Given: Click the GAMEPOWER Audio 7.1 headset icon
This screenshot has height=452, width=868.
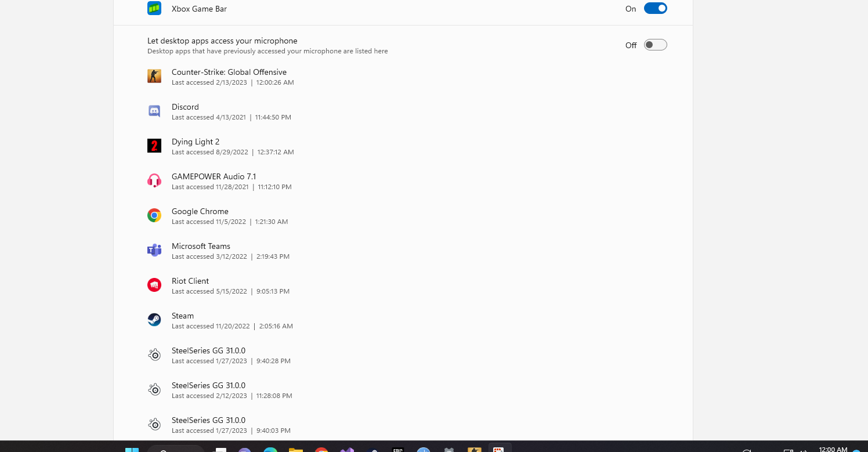Looking at the screenshot, I should coord(154,180).
